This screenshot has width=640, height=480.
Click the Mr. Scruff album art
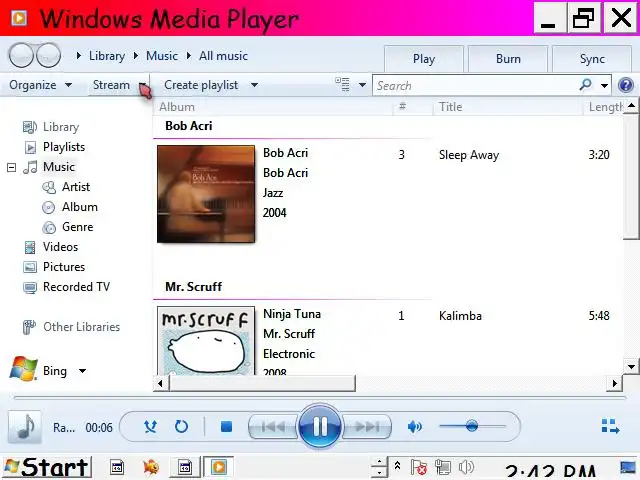[206, 340]
